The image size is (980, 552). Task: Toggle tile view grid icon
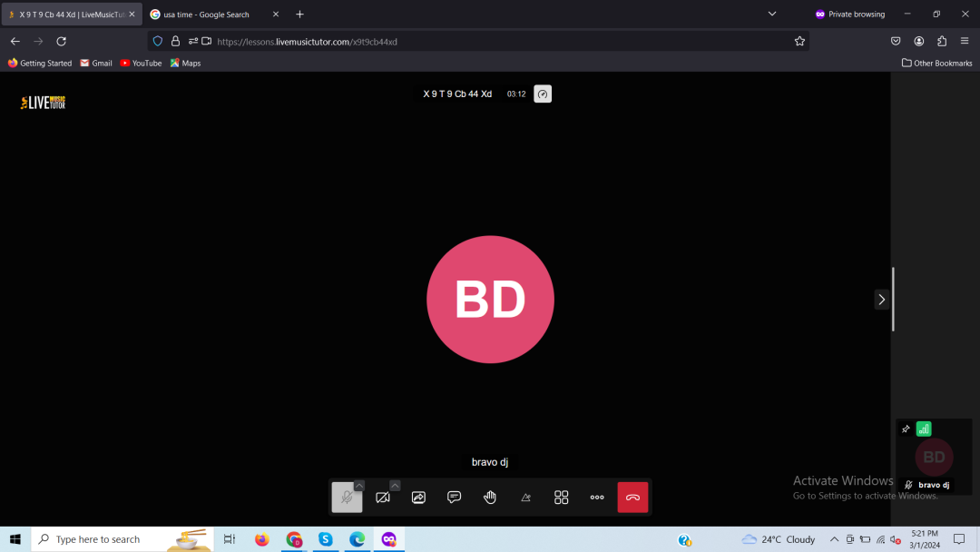tap(562, 498)
